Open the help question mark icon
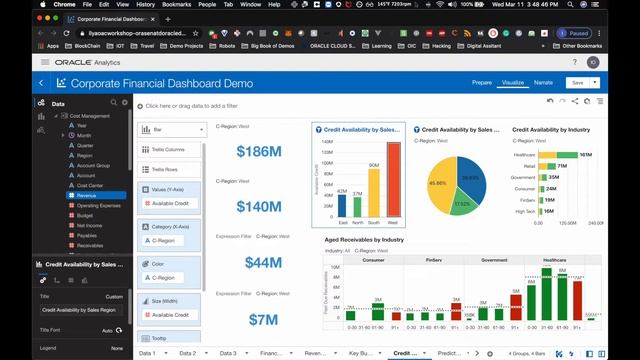 [x=575, y=62]
